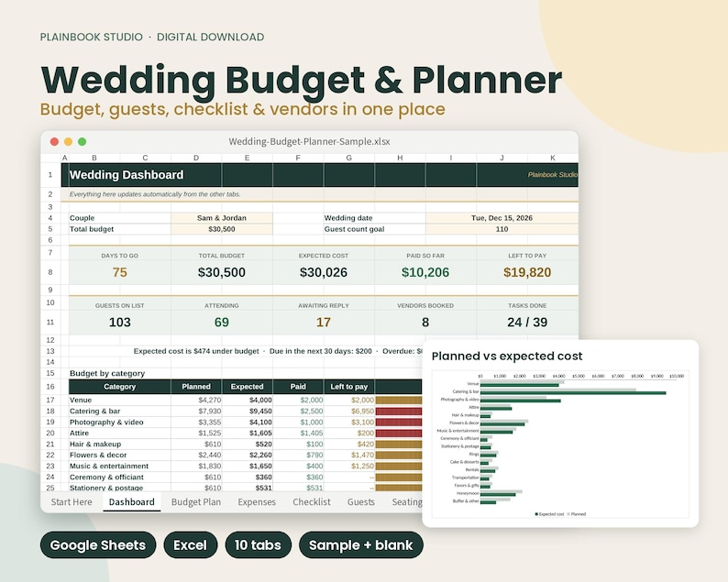Click the Expected cost chart legend entry
Image resolution: width=728 pixels, height=582 pixels.
pos(550,514)
